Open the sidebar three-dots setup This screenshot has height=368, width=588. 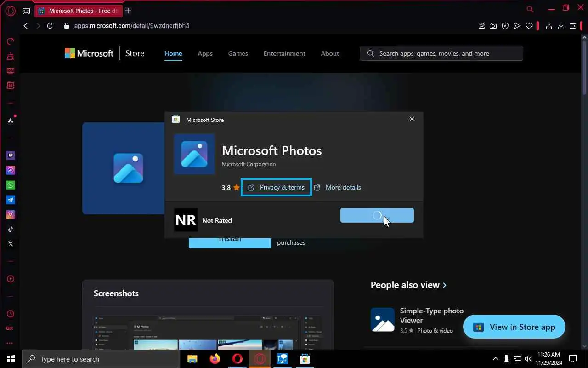[x=10, y=343]
